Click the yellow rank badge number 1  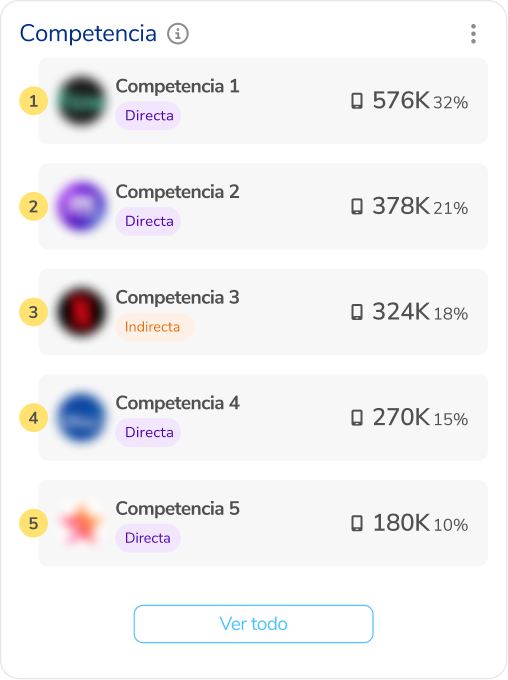click(33, 101)
